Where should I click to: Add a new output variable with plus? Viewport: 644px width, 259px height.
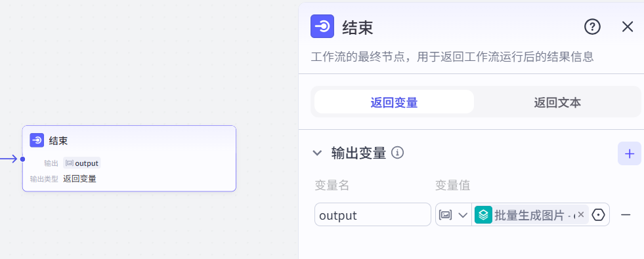coord(629,153)
